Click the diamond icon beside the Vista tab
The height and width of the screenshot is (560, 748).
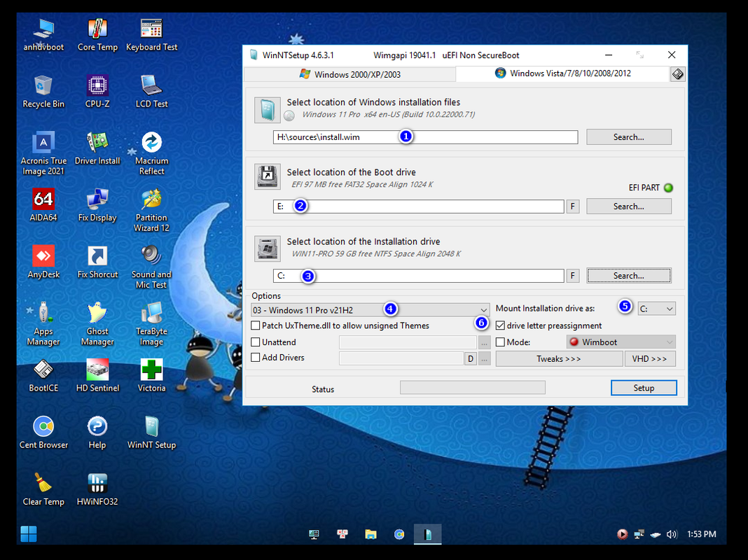point(677,74)
